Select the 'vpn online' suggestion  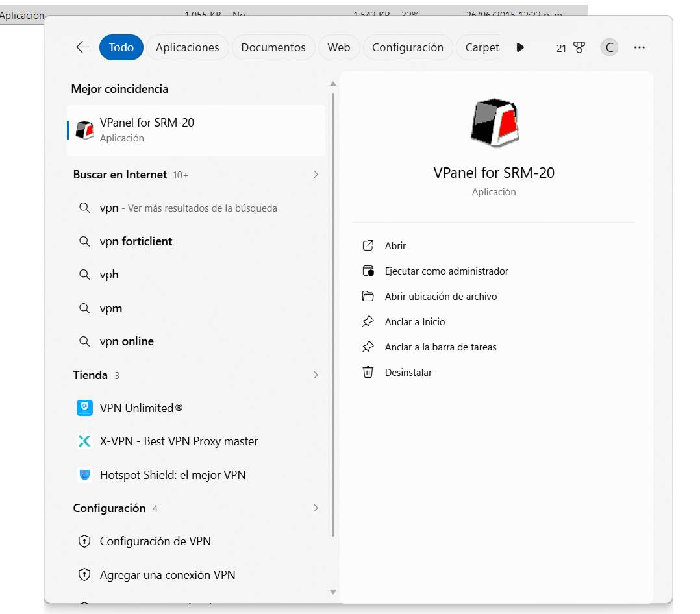click(196, 341)
